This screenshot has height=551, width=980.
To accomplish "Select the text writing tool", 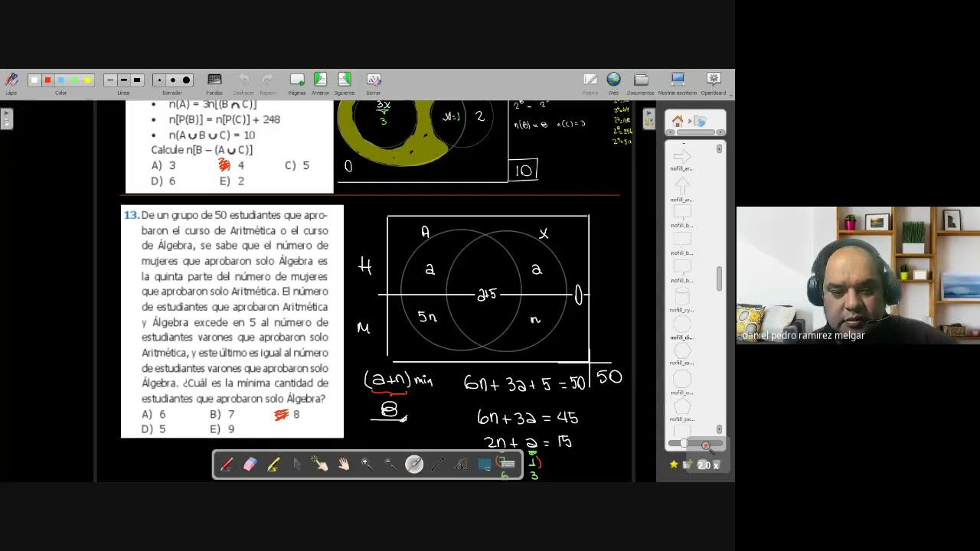I will point(461,465).
